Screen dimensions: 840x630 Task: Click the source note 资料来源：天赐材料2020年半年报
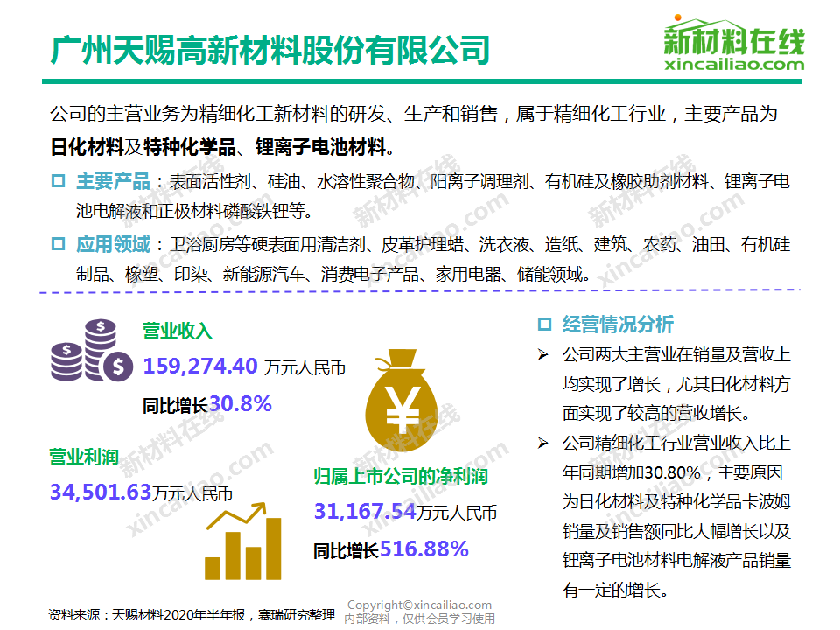pos(147,614)
